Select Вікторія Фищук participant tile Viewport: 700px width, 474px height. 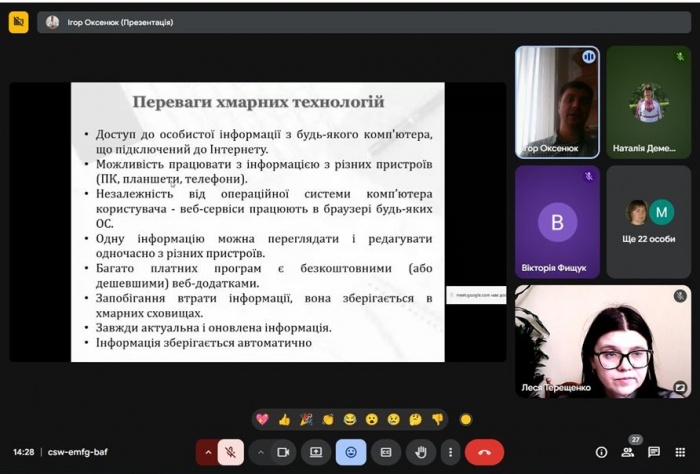(557, 221)
